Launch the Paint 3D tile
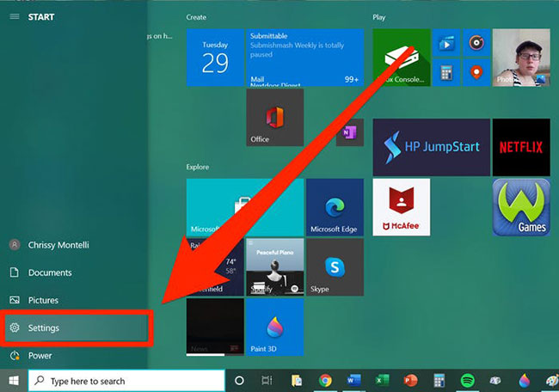This screenshot has height=392, width=559. pos(275,327)
